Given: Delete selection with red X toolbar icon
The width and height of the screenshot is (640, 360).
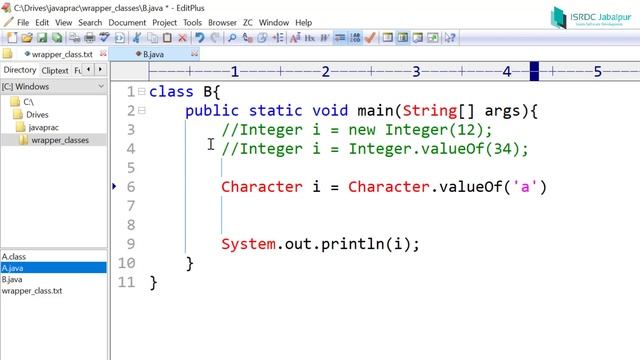Looking at the screenshot, I should (x=182, y=38).
